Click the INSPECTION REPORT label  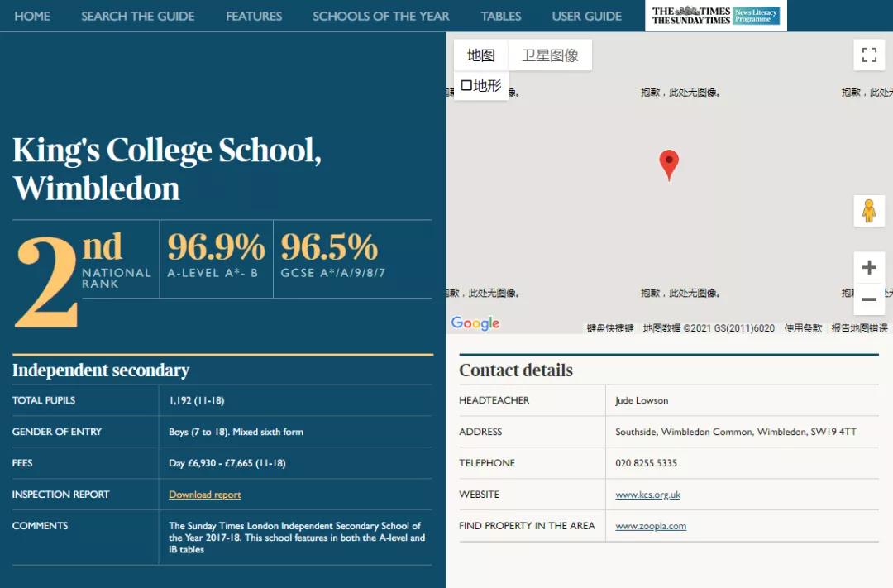click(x=61, y=495)
